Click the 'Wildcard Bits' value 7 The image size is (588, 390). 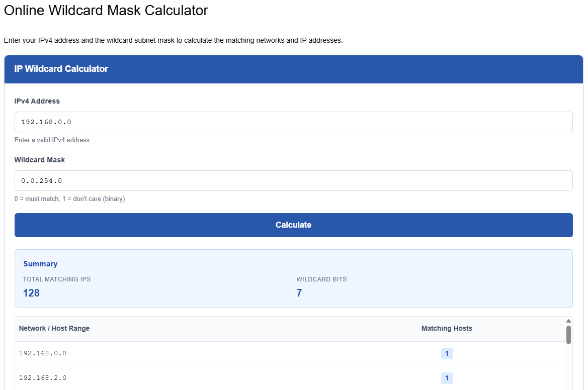coord(299,292)
